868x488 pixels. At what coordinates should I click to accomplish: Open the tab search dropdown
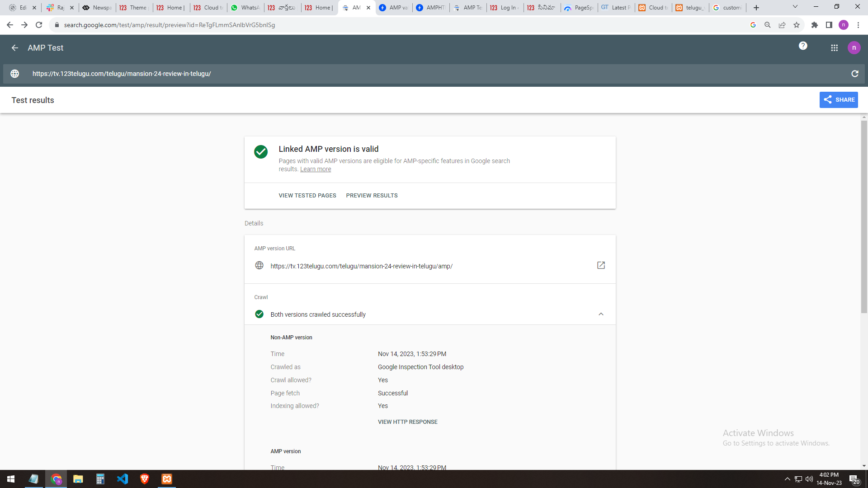(x=795, y=7)
